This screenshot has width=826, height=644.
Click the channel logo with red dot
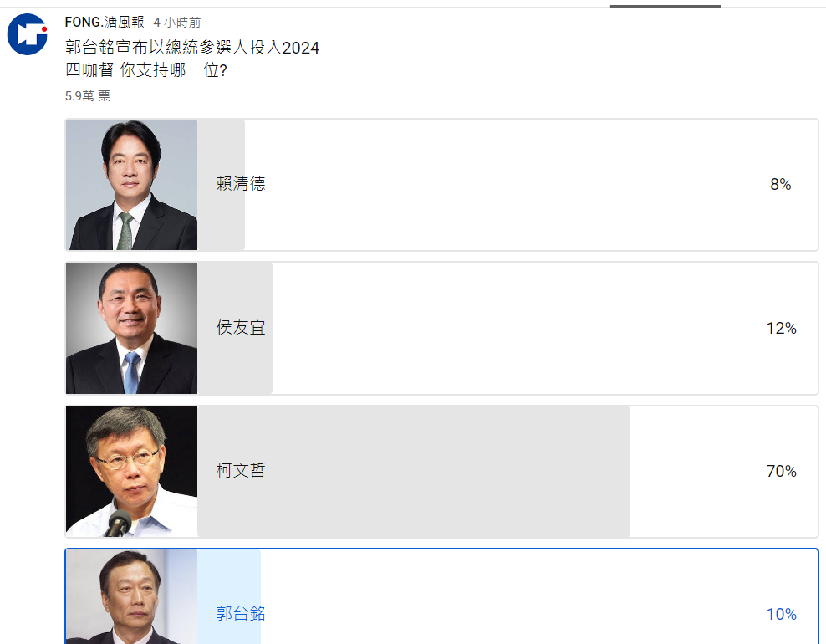point(27,34)
